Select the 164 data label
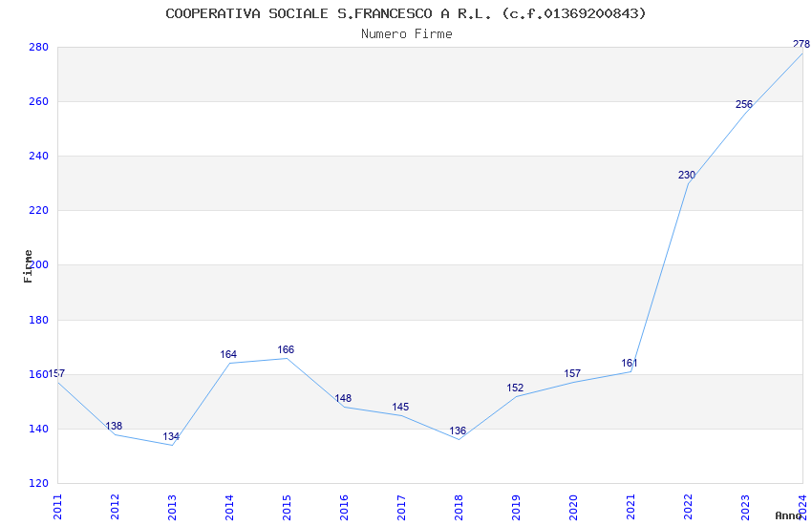 228,354
